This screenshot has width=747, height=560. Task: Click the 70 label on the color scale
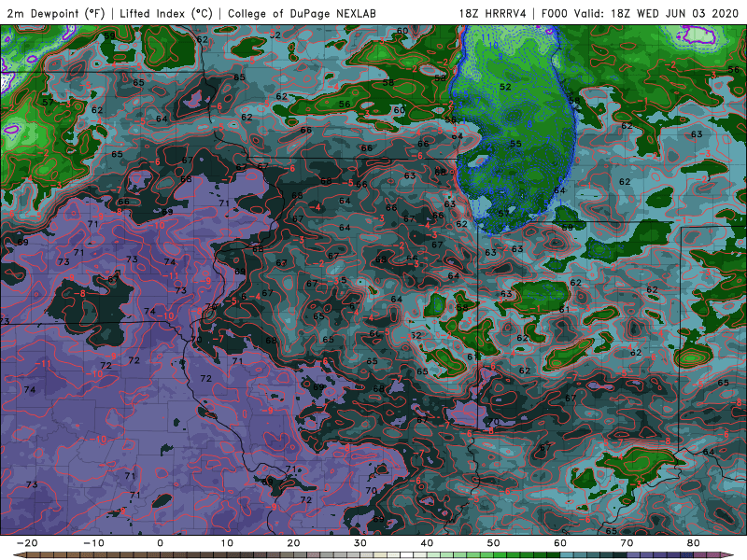pos(627,543)
